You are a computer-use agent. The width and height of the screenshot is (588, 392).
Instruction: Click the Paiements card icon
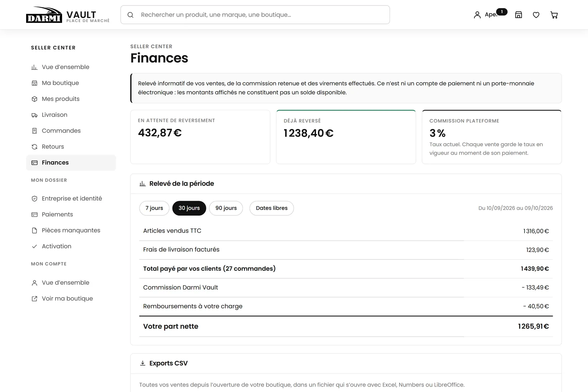pos(35,215)
